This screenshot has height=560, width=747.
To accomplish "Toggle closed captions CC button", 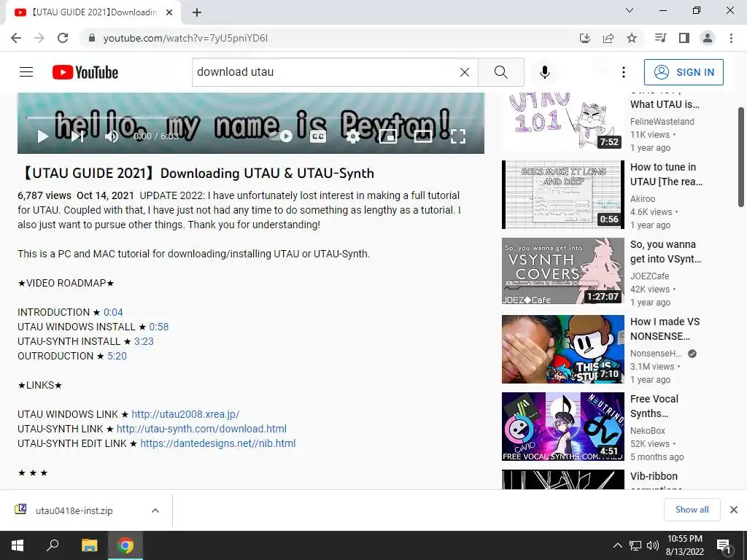I will (318, 136).
